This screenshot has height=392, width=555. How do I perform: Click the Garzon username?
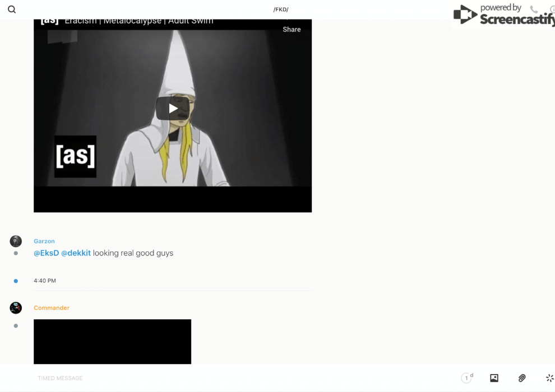click(x=44, y=241)
